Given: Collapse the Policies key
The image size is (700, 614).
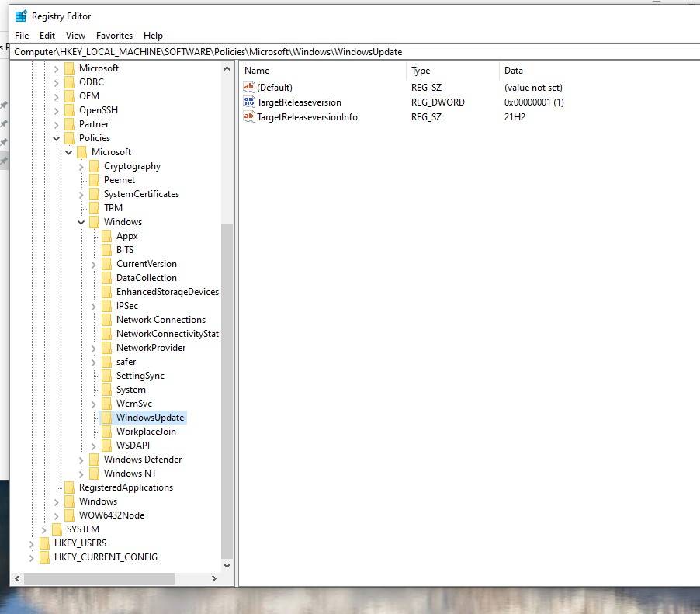Looking at the screenshot, I should (56, 138).
